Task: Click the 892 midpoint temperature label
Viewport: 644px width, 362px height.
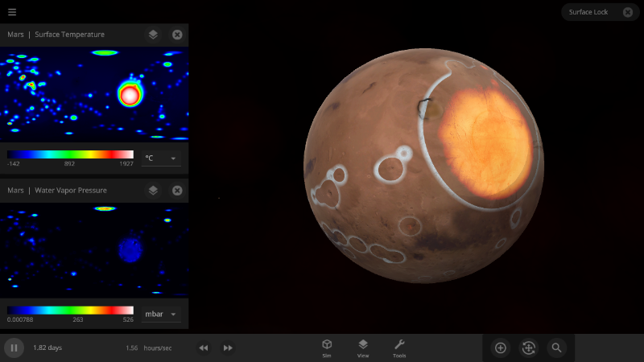Action: point(69,164)
